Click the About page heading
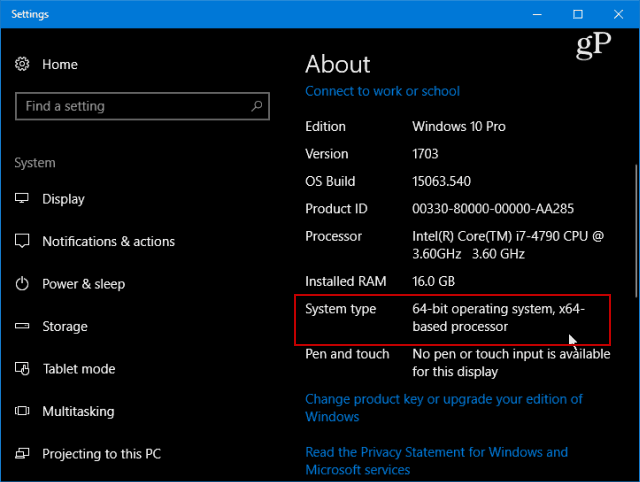The width and height of the screenshot is (640, 482). [x=338, y=64]
